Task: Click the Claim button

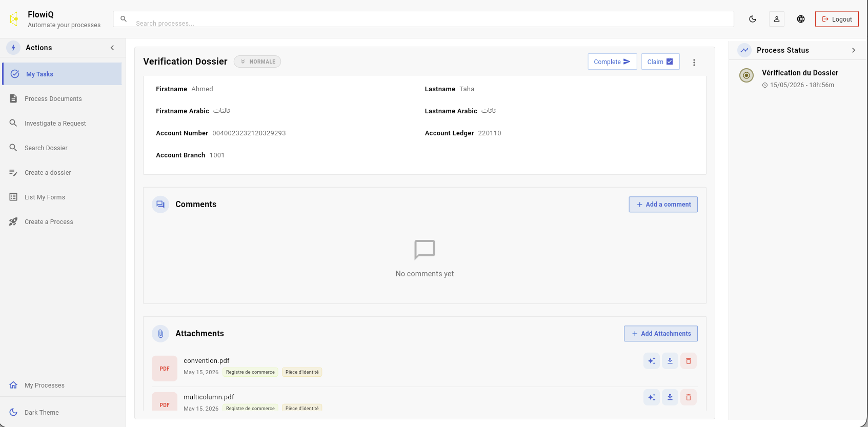Action: [660, 62]
